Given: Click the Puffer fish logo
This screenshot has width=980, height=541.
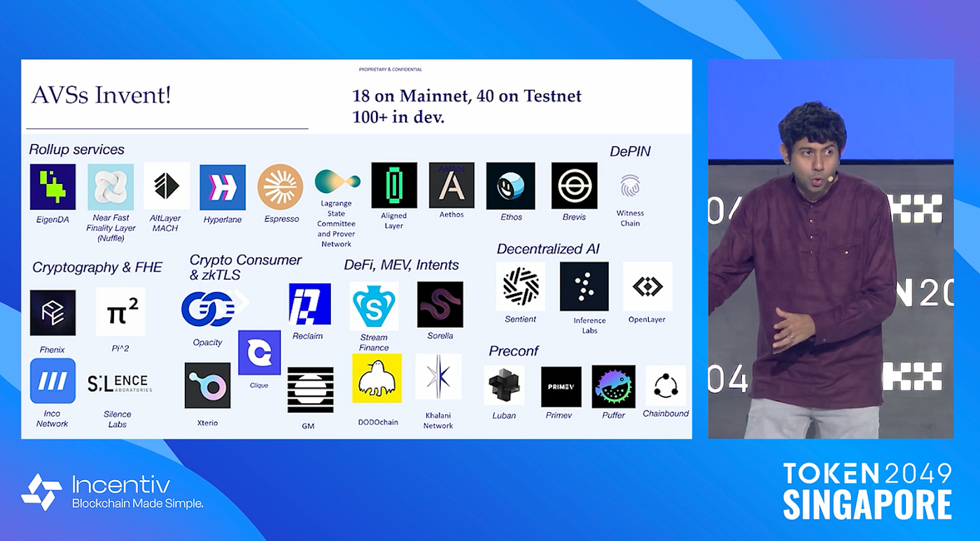Looking at the screenshot, I should 614,386.
